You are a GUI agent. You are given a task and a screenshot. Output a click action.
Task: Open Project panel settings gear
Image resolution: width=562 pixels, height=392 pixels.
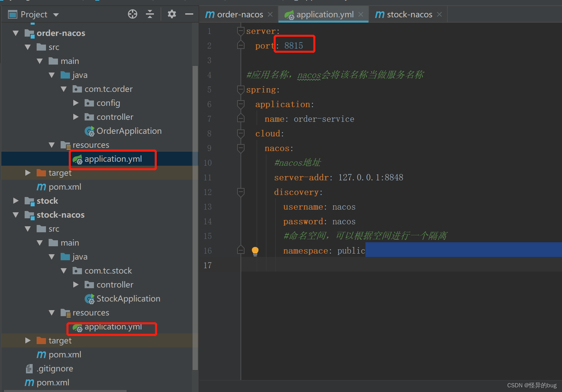tap(172, 14)
